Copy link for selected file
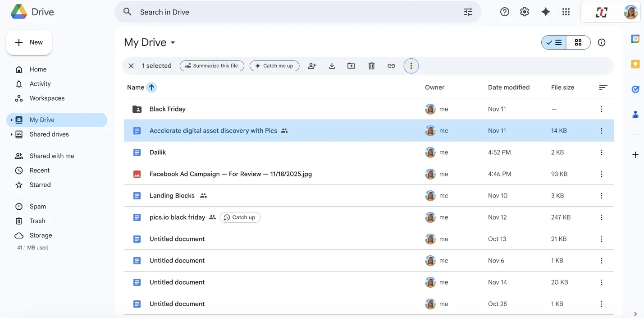644x318 pixels. click(391, 66)
